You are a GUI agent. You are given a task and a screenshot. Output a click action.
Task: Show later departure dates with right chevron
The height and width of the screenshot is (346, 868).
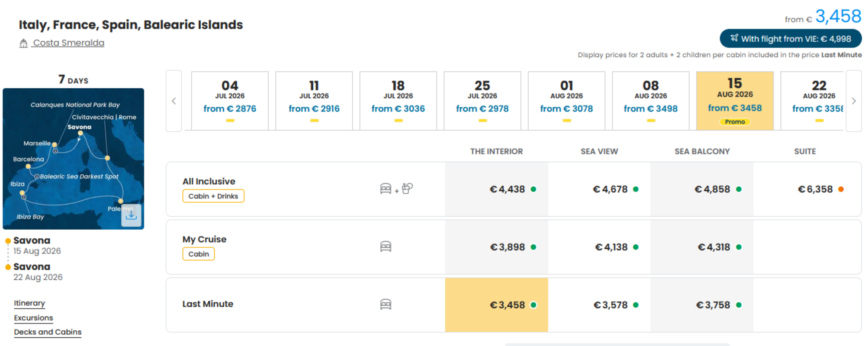(x=854, y=101)
